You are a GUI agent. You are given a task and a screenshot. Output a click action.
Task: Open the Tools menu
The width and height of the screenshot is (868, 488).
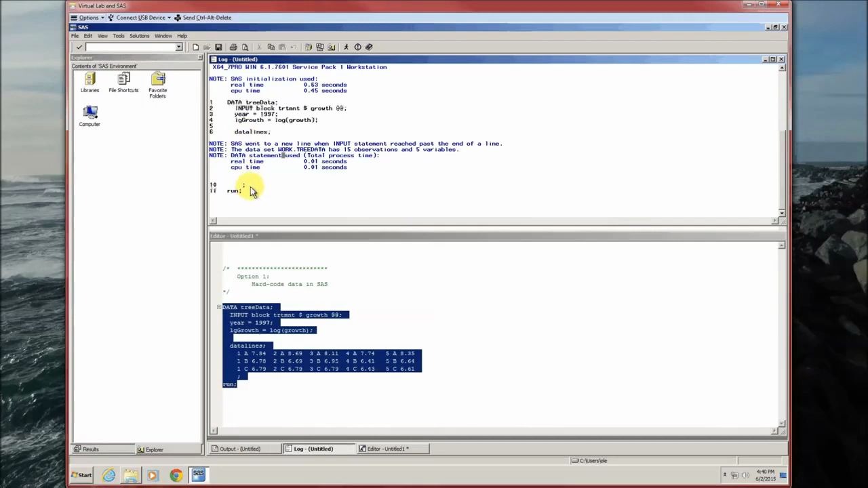[119, 36]
